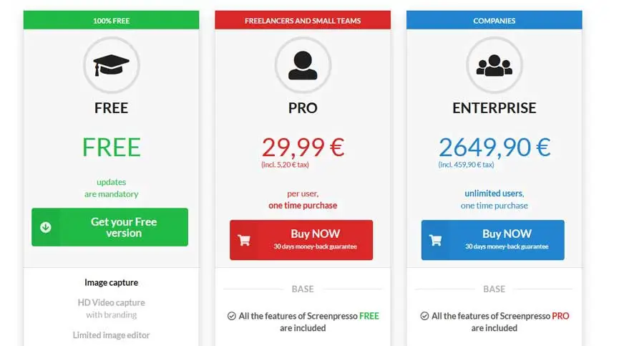Click the 2649,90 € ENTERPRISE price
This screenshot has width=644, height=346.
[x=494, y=147]
